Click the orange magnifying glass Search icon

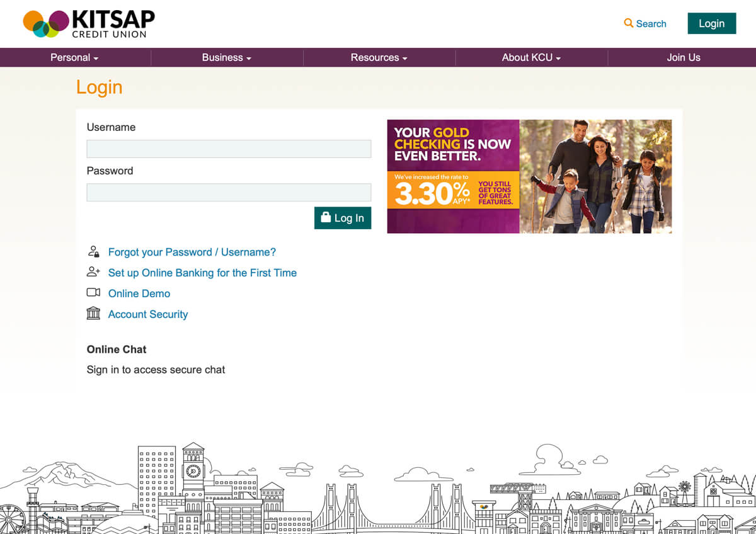pos(629,23)
